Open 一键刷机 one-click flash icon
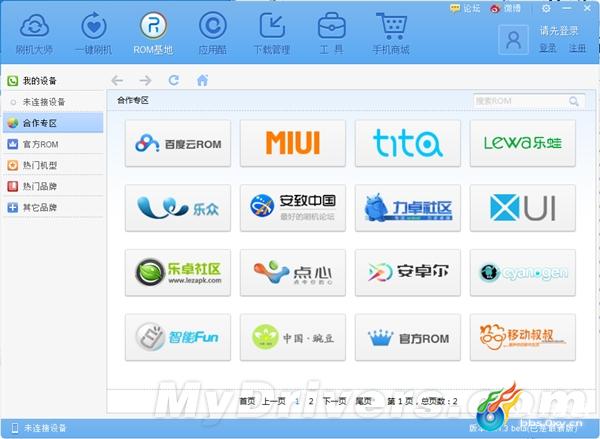The image size is (600, 439). tap(94, 26)
